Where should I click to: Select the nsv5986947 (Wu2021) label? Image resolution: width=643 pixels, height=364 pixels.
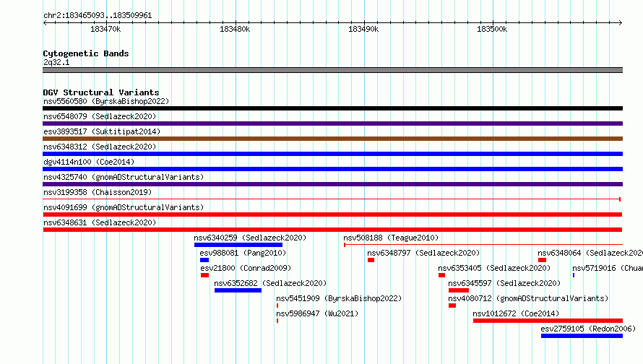click(x=317, y=313)
